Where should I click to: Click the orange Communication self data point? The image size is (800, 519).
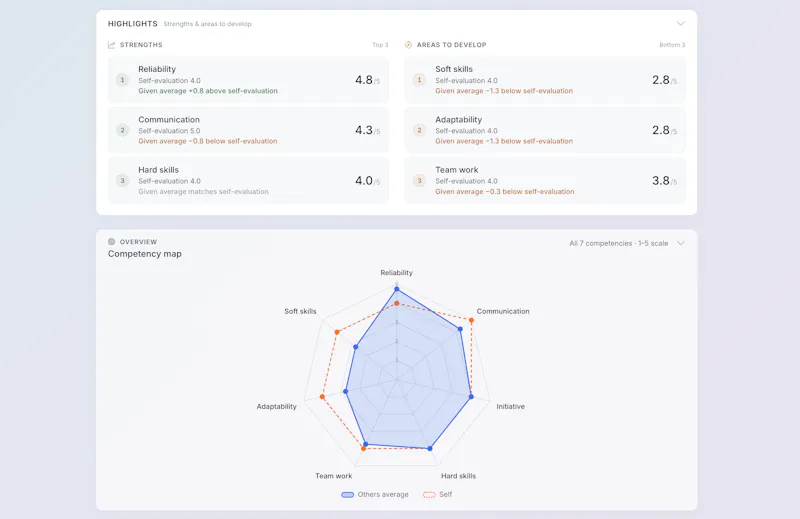click(x=471, y=320)
